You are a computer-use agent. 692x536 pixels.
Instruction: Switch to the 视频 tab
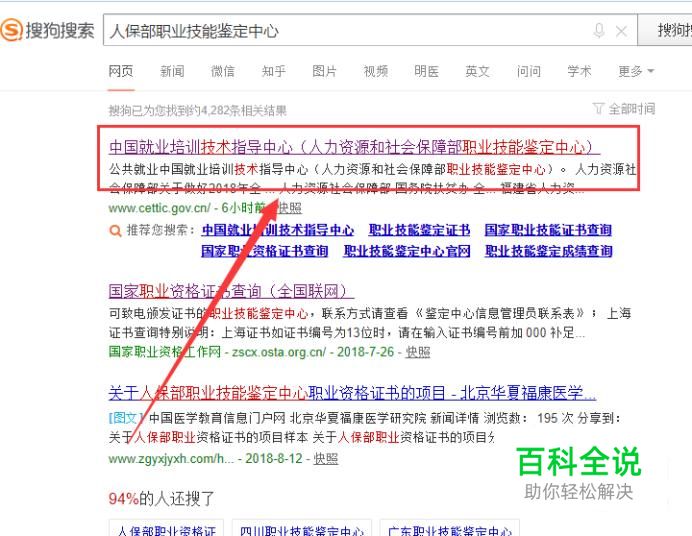tap(376, 71)
